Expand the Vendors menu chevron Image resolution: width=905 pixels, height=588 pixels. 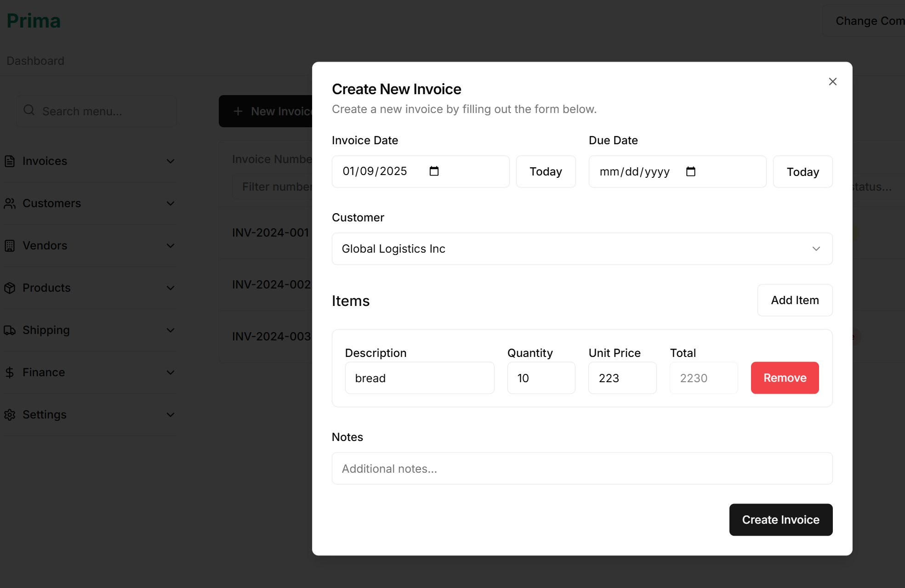(x=171, y=246)
